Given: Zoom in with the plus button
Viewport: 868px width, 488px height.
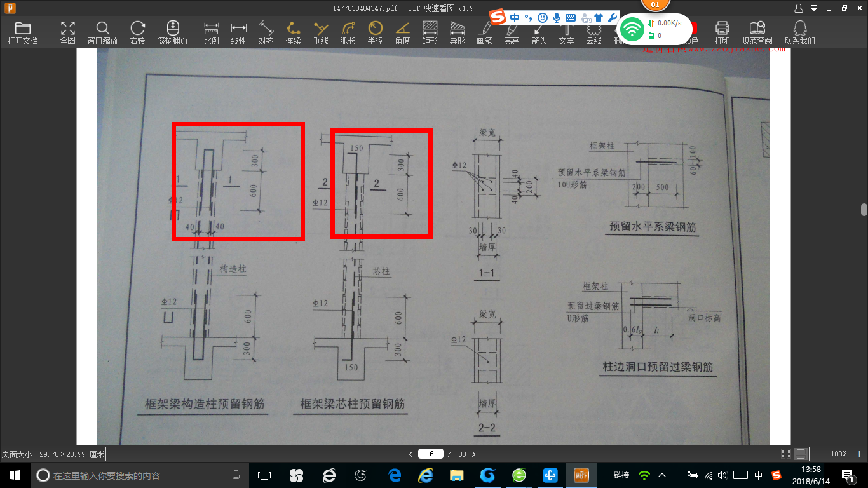Looking at the screenshot, I should click(859, 454).
